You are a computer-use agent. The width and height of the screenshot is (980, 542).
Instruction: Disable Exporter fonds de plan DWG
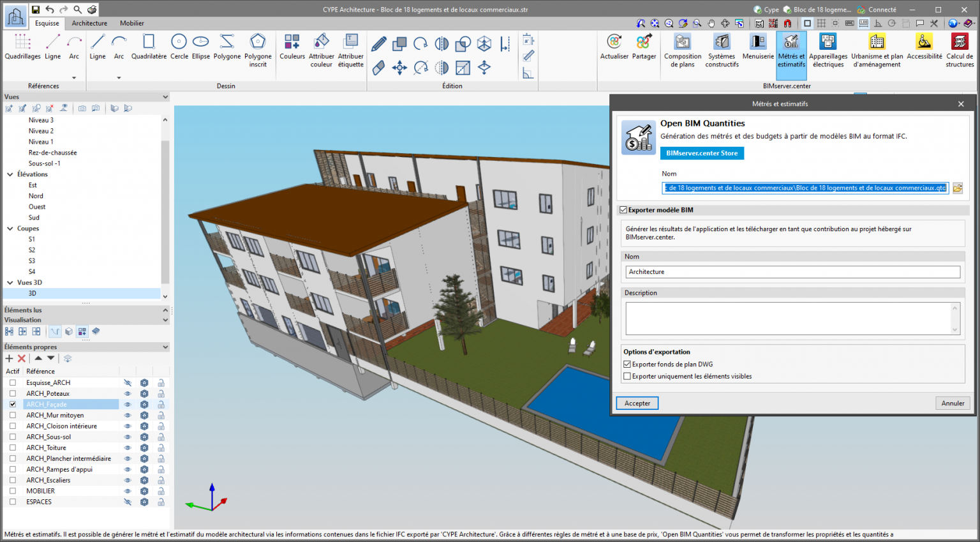point(627,365)
